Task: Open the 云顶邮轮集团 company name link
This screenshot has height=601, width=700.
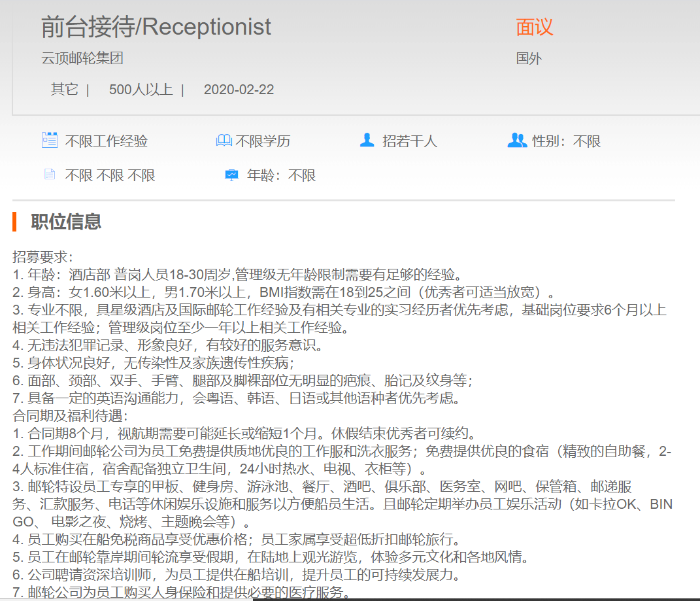Action: 82,58
